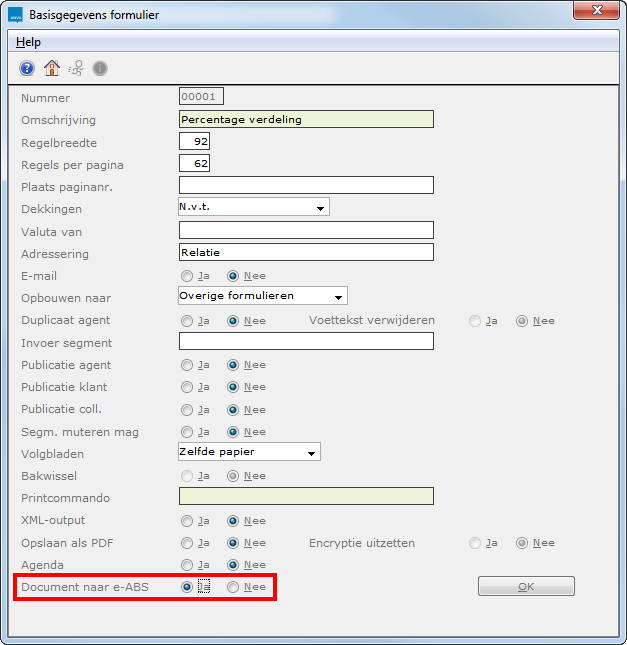Select Ja for Agenda

tap(187, 565)
